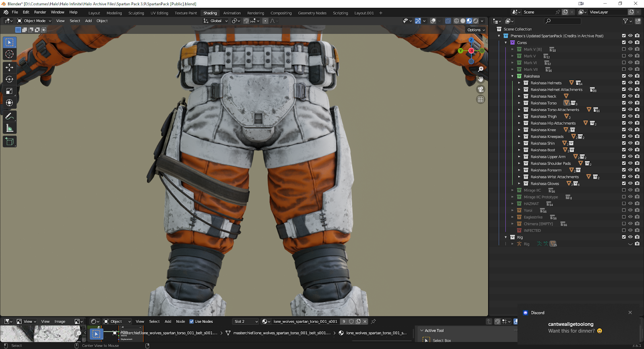The height and width of the screenshot is (349, 644).
Task: Toggle camera view in the viewport
Action: coord(481,89)
